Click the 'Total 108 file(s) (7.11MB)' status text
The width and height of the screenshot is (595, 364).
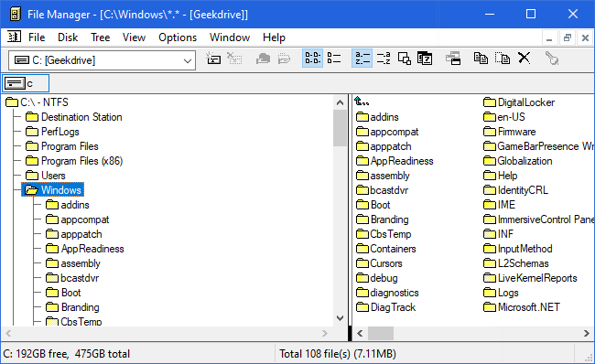pos(338,354)
